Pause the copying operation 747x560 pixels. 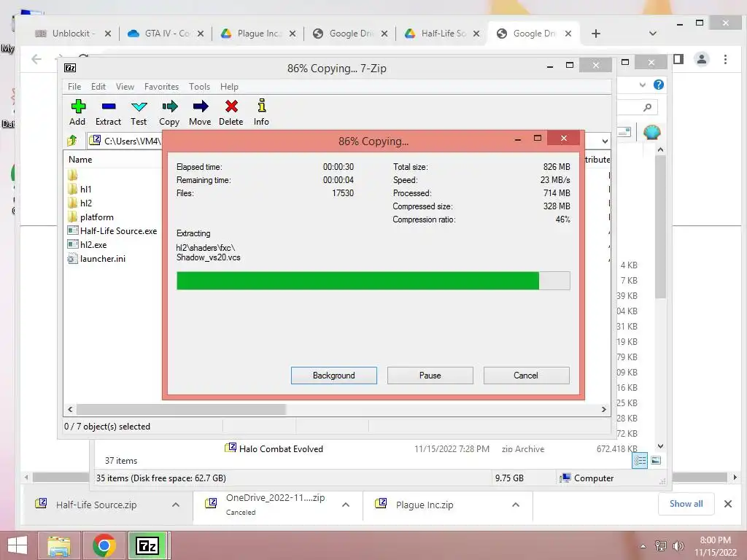430,376
